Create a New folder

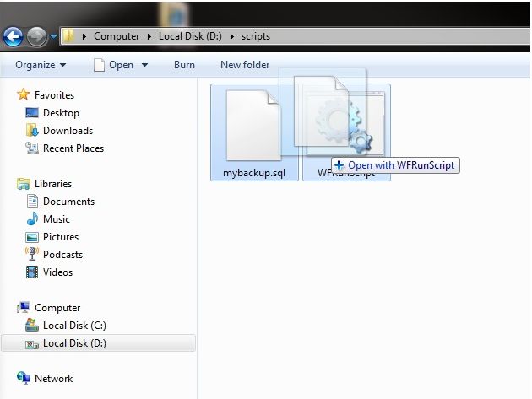coord(245,65)
